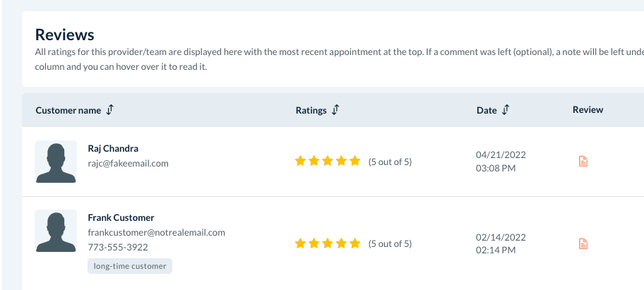Select the Frank Customer name
The image size is (644, 290).
point(121,217)
